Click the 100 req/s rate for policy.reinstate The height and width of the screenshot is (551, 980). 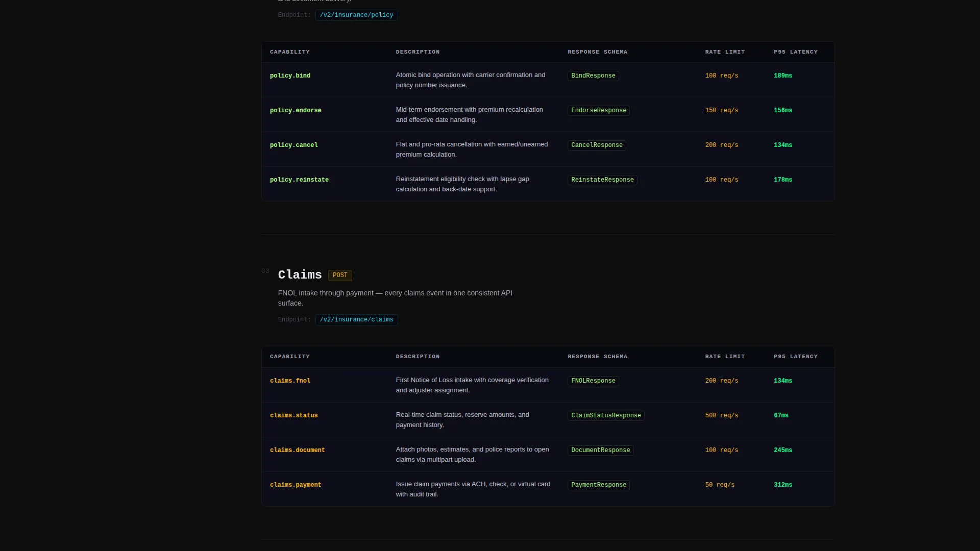click(x=722, y=180)
